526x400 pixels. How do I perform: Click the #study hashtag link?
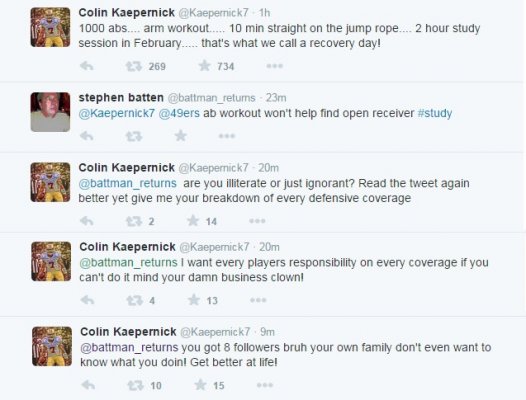click(435, 113)
